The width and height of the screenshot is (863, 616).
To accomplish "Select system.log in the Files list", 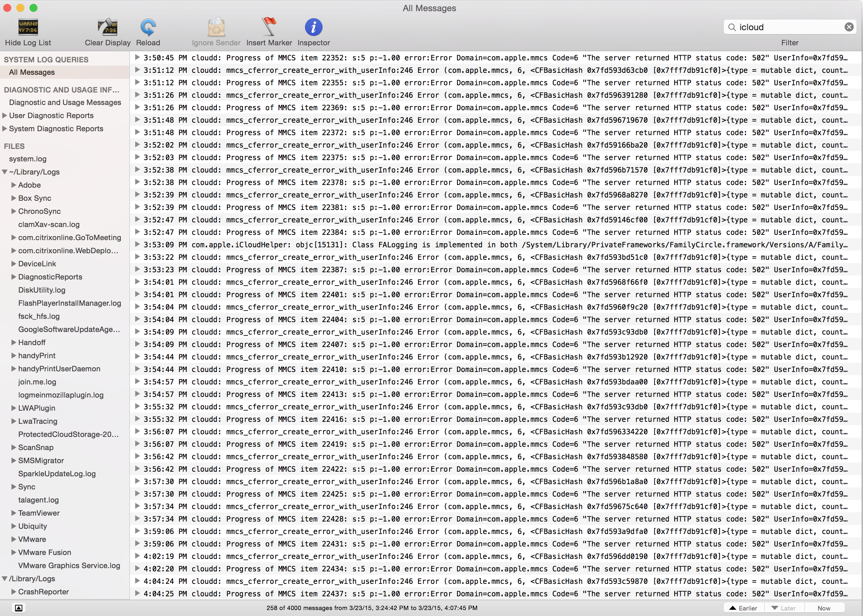I will [x=28, y=159].
